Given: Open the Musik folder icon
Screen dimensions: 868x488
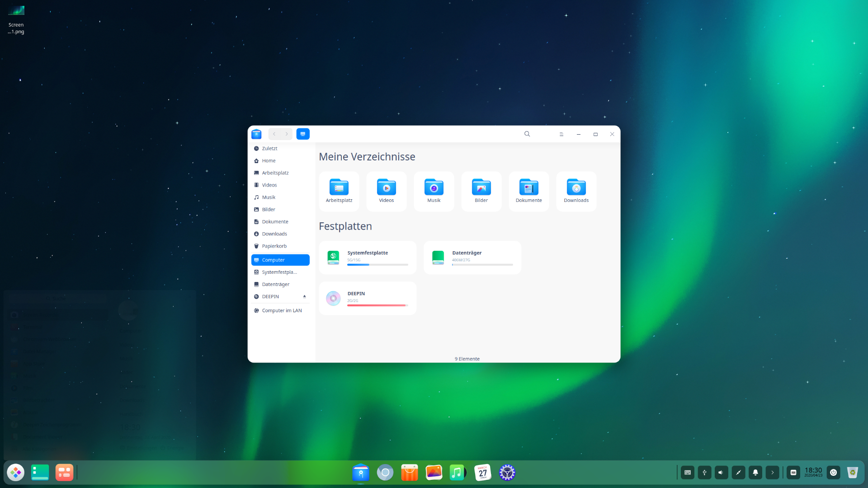Looking at the screenshot, I should 434,188.
